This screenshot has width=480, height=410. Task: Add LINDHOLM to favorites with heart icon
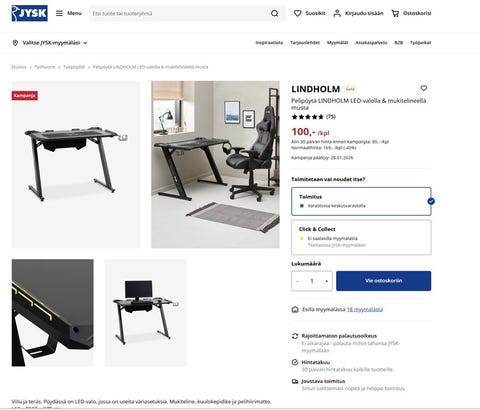point(424,88)
